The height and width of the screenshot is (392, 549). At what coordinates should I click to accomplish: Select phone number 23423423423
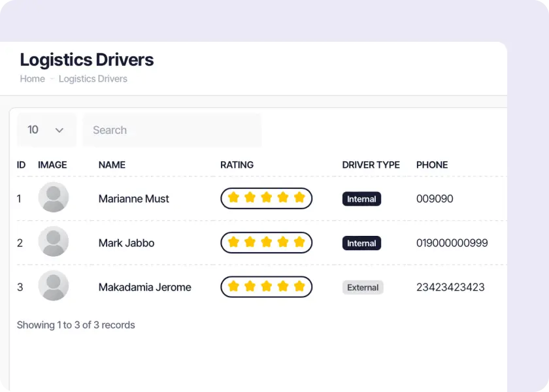(x=450, y=287)
